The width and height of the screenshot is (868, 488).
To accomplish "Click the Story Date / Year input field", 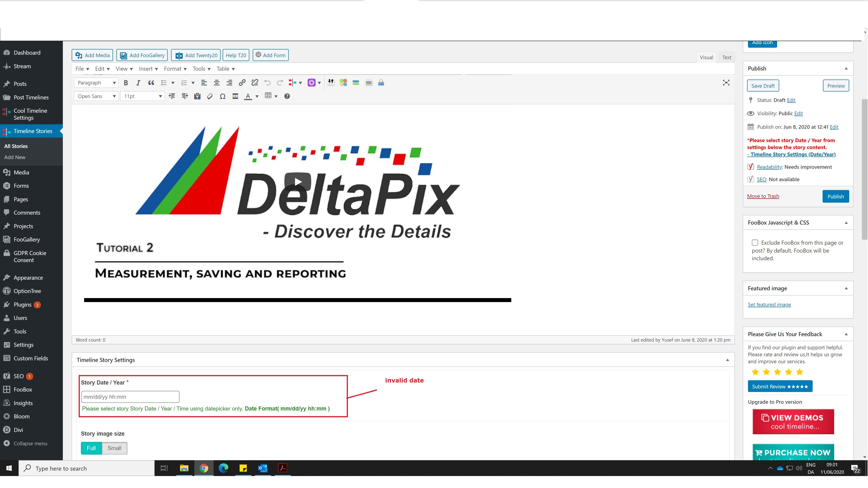I will click(130, 397).
